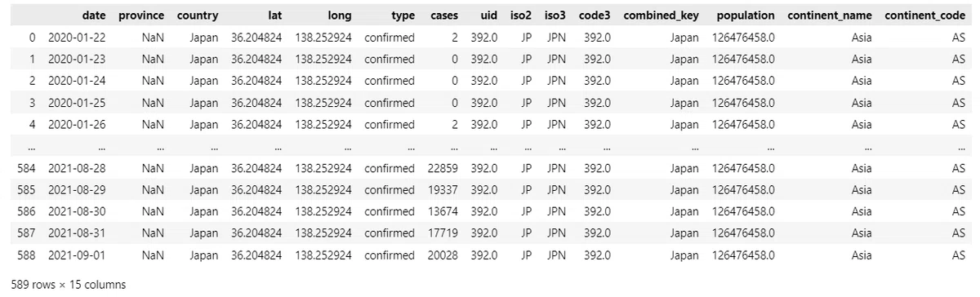The image size is (980, 297).
Task: Click the cases value 22859
Action: 443,168
